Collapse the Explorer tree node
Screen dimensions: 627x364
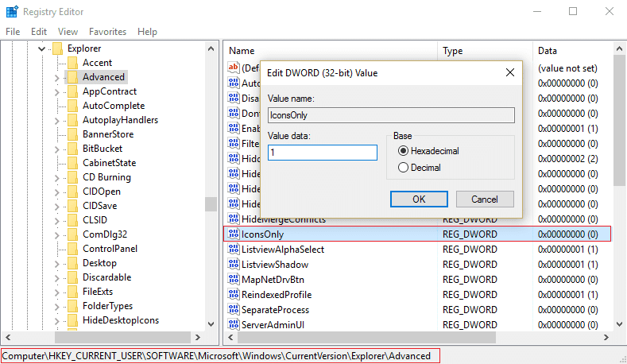click(42, 48)
